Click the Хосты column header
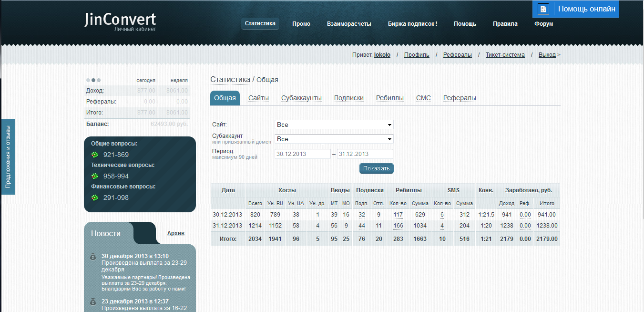 pos(287,190)
